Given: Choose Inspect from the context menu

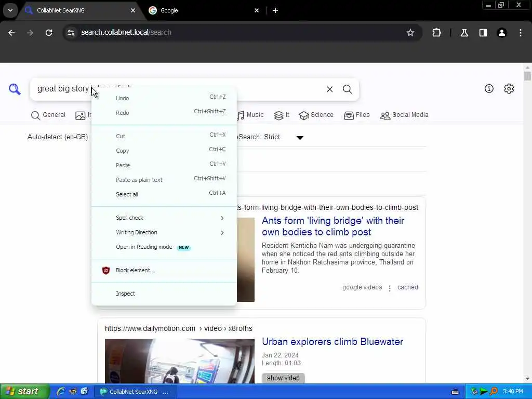Looking at the screenshot, I should (x=164, y=294).
